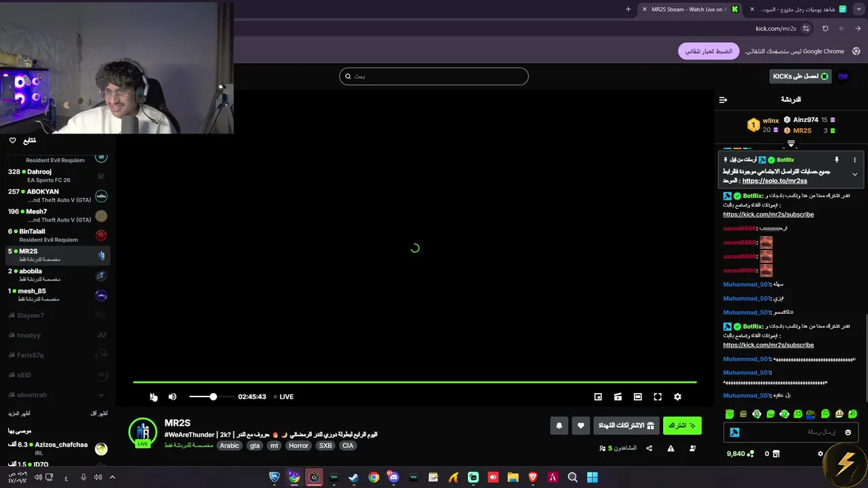The width and height of the screenshot is (868, 488).
Task: Select the SXB tag
Action: tap(325, 445)
